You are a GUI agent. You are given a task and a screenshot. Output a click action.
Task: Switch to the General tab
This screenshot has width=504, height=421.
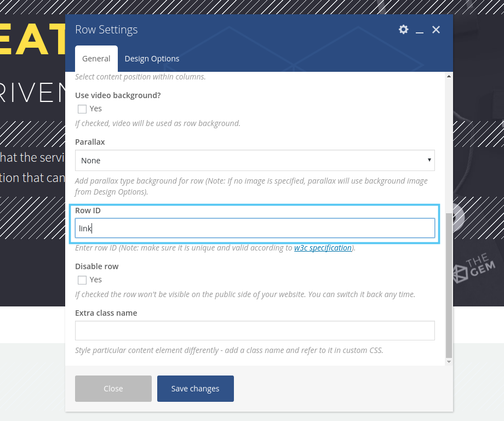pyautogui.click(x=96, y=59)
